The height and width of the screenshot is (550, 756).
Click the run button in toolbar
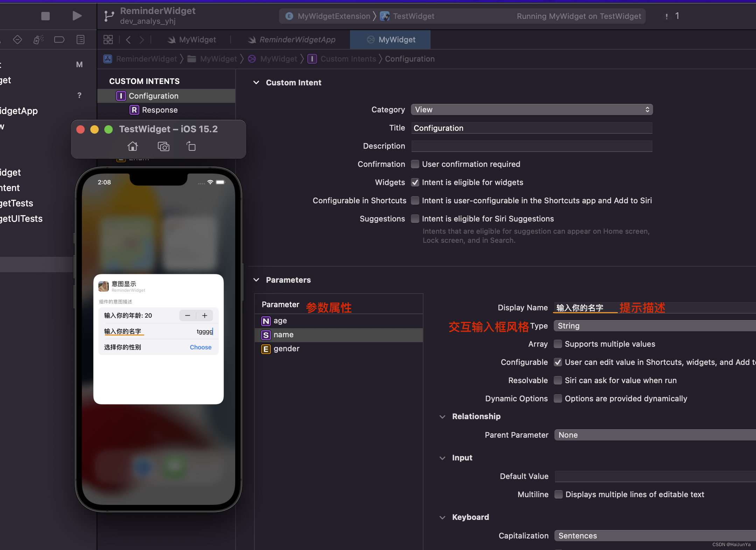coord(77,16)
